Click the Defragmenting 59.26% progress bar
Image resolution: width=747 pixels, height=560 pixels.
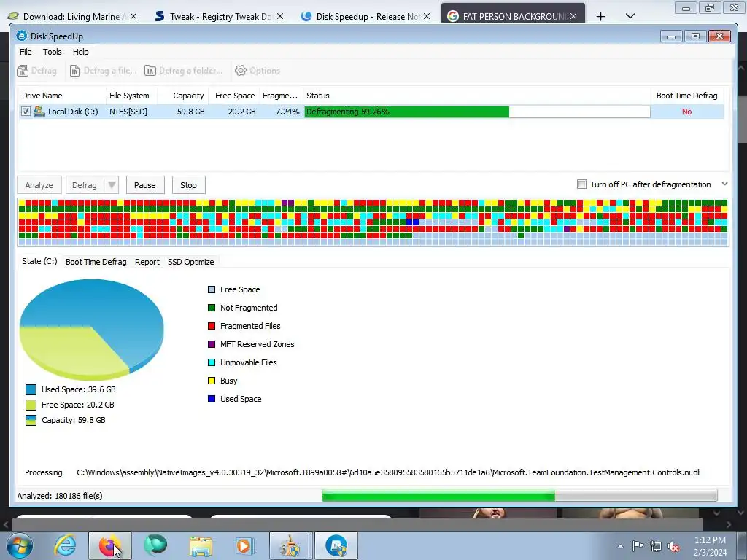tap(477, 112)
